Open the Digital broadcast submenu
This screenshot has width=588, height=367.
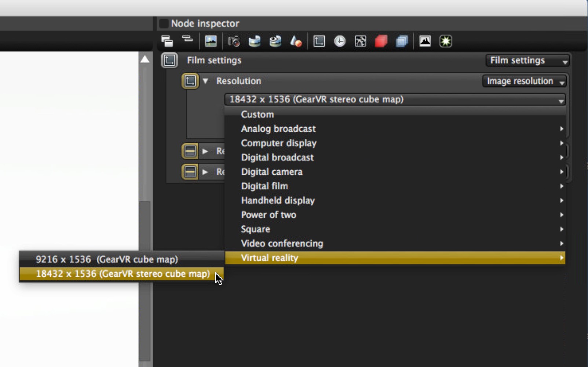[395, 157]
